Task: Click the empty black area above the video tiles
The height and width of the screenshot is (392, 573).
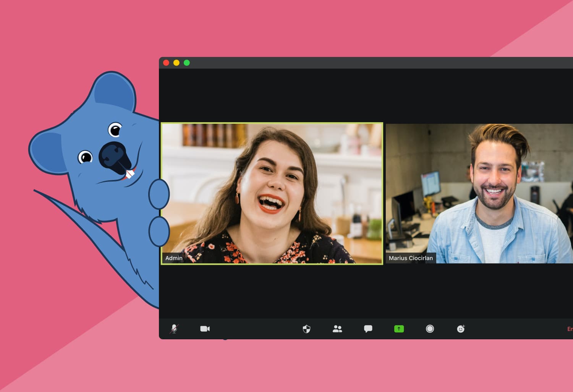Action: [363, 96]
